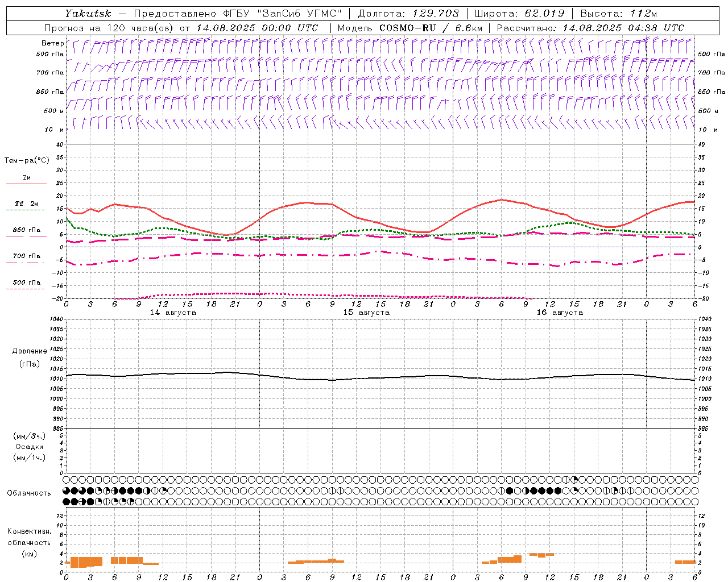
Task: Click the "Прогноз на 120 часа(ов)" forecast text
Action: click(x=109, y=28)
